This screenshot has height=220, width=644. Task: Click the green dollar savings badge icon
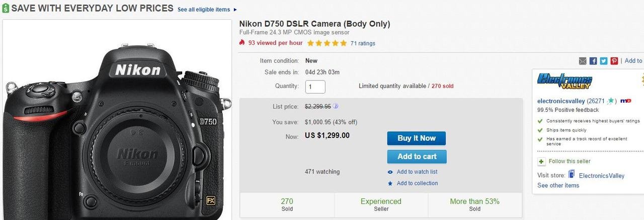click(x=6, y=9)
